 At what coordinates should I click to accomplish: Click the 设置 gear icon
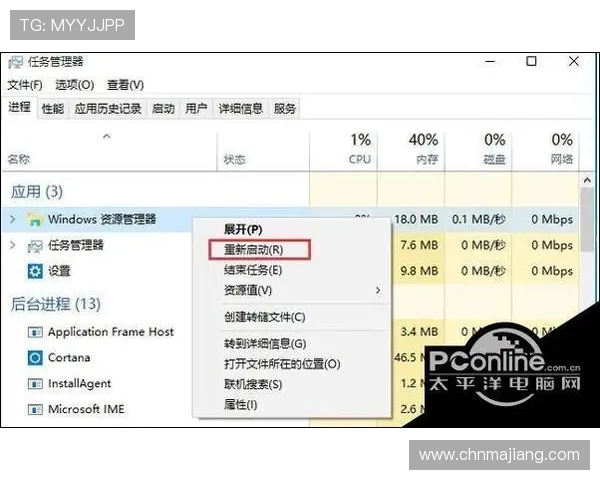[35, 271]
